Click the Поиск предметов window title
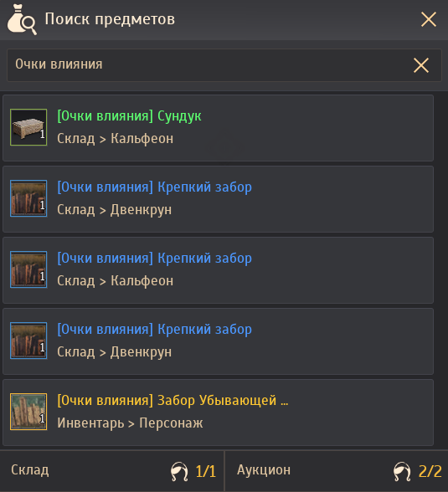This screenshot has height=492, width=448. (110, 18)
